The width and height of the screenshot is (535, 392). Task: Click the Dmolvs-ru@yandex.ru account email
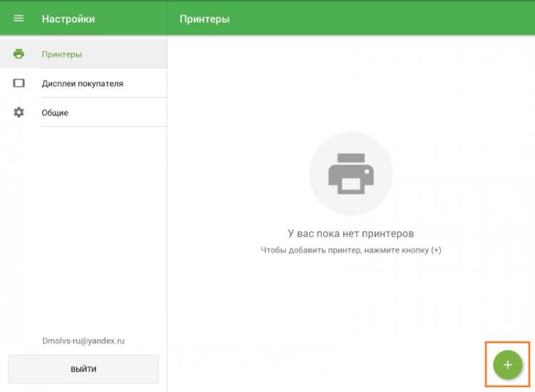pos(83,341)
